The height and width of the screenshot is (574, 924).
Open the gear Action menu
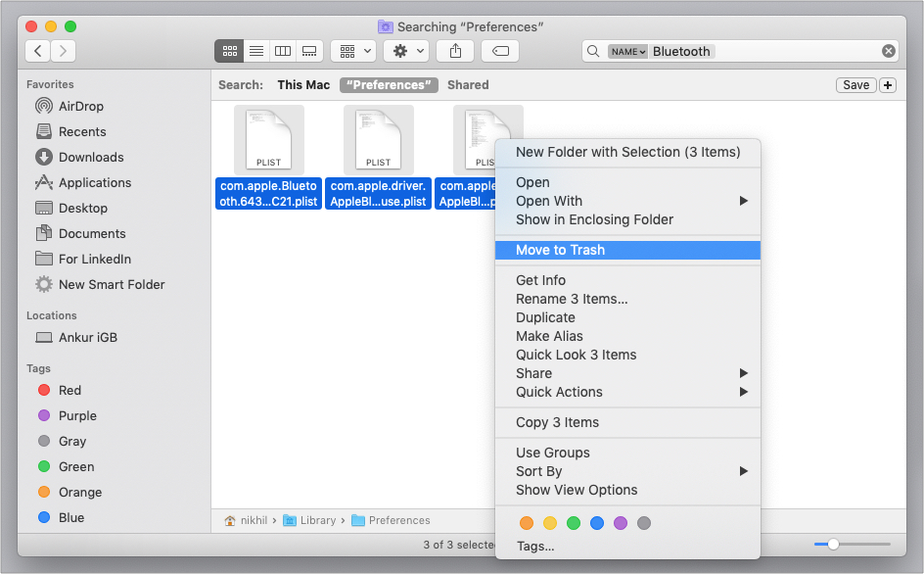(406, 51)
